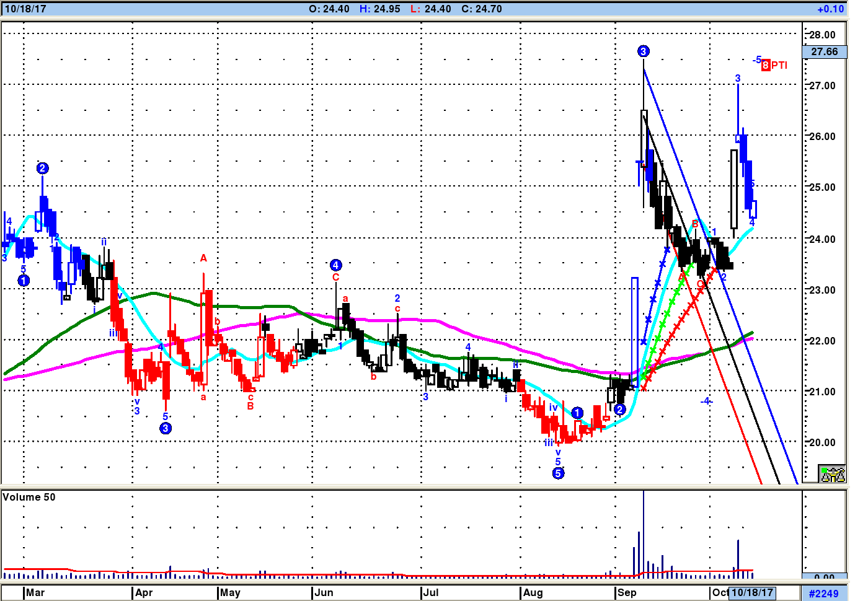
Task: Click circled wave 1 label near August bottom
Action: pos(577,413)
